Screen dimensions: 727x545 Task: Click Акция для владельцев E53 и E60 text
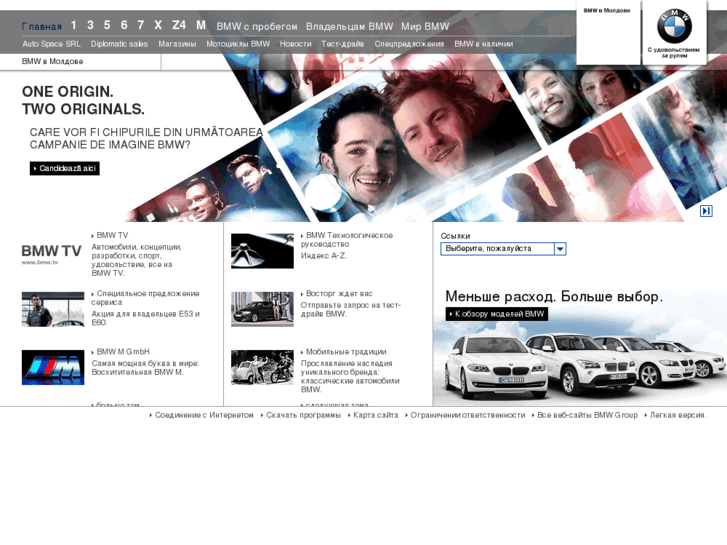pyautogui.click(x=146, y=318)
